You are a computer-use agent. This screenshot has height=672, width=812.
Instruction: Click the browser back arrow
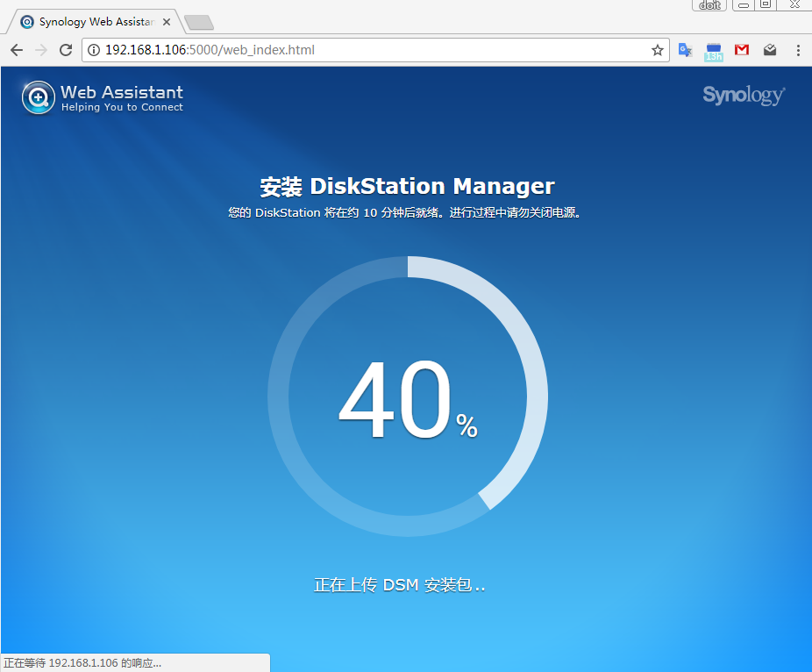click(x=17, y=50)
